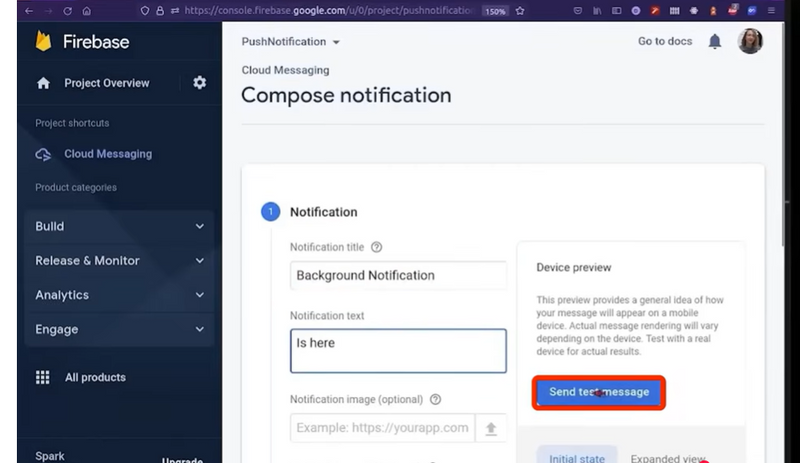Screen dimensions: 800x463
Task: Click help icon beside Notification title
Action: 376,247
